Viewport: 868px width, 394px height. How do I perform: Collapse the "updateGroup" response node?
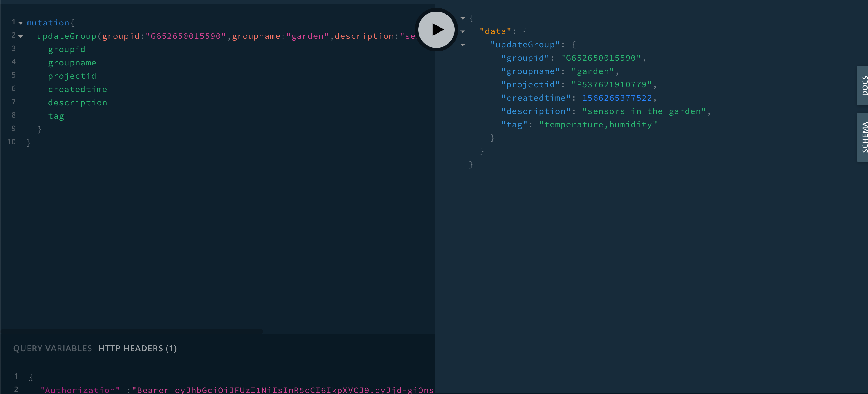[x=463, y=45]
